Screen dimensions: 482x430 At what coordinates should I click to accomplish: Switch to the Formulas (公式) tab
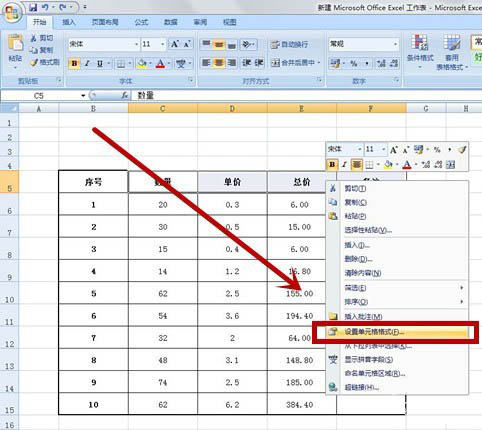coord(141,22)
